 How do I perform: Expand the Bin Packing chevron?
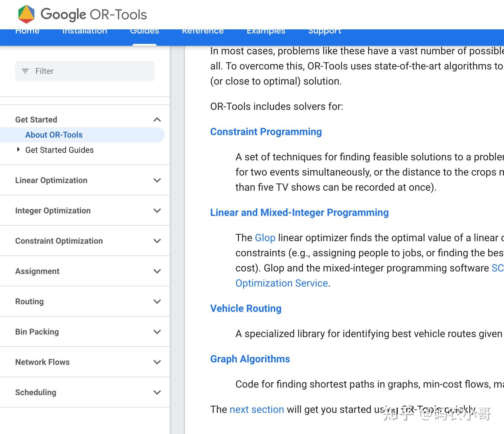[157, 332]
